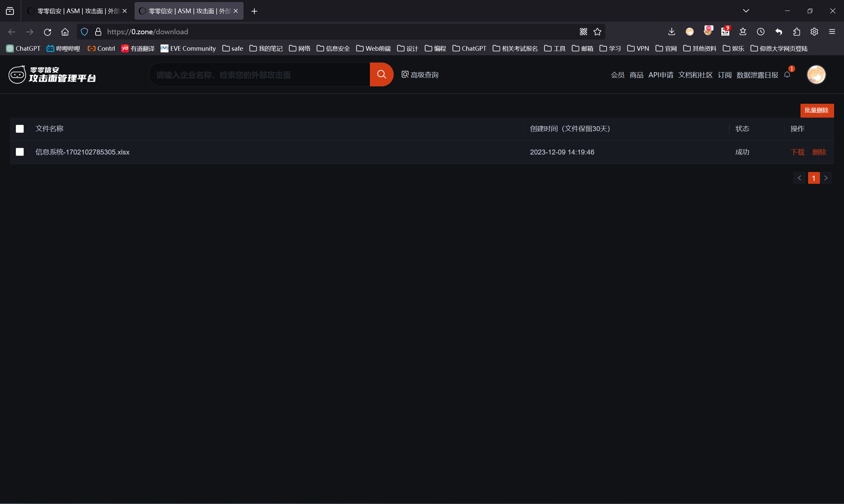Screen dimensions: 844x504
Task: Click the undo arrow toolbar icon
Action: point(778,32)
